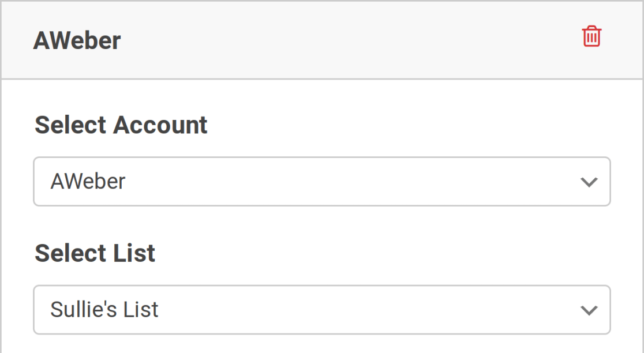Focus the account combo box field
Screen dimensions: 644x353
pos(321,182)
